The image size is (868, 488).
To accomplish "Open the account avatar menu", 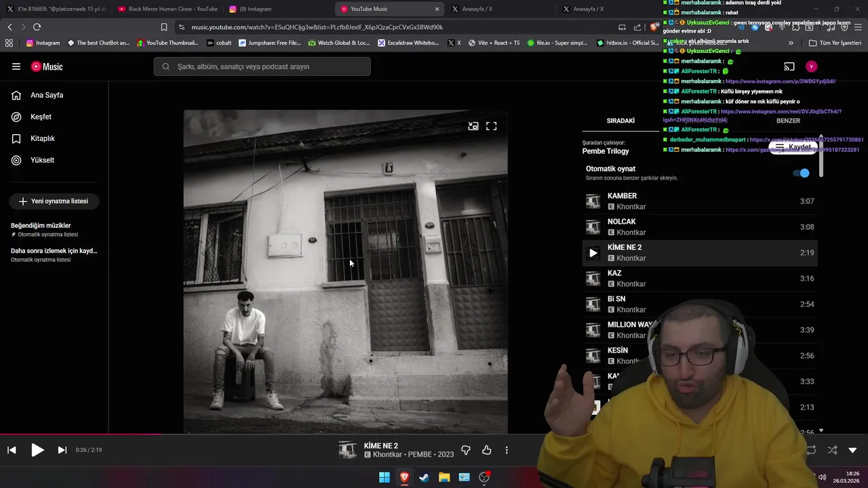I will coord(811,66).
